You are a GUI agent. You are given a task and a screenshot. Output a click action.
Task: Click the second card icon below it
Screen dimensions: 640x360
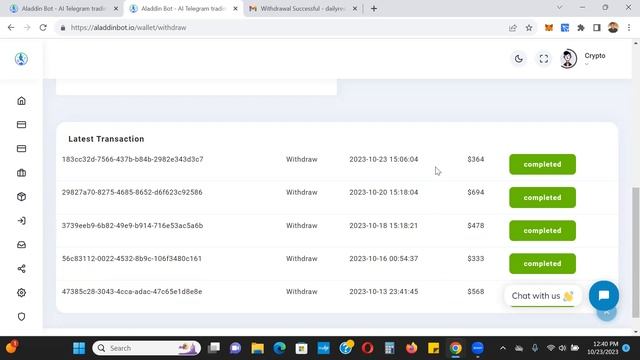(22, 149)
